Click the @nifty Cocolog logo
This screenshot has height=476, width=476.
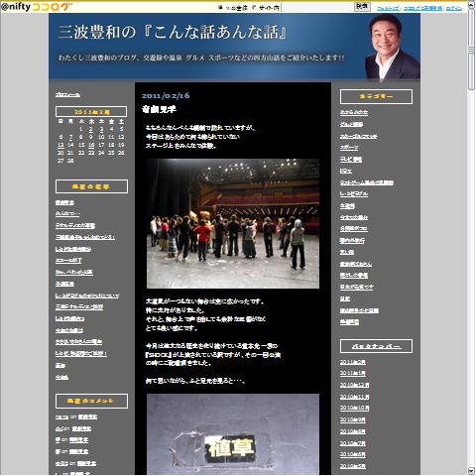point(37,7)
